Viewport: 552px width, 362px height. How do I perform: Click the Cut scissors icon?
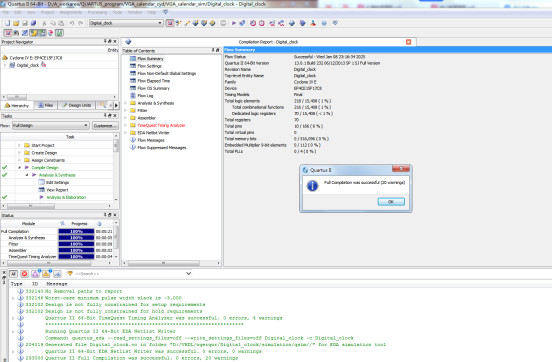[44, 23]
